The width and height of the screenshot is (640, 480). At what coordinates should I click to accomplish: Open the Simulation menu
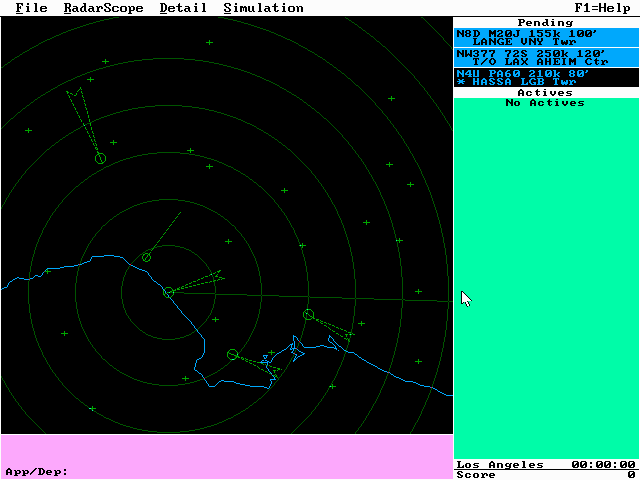(263, 8)
